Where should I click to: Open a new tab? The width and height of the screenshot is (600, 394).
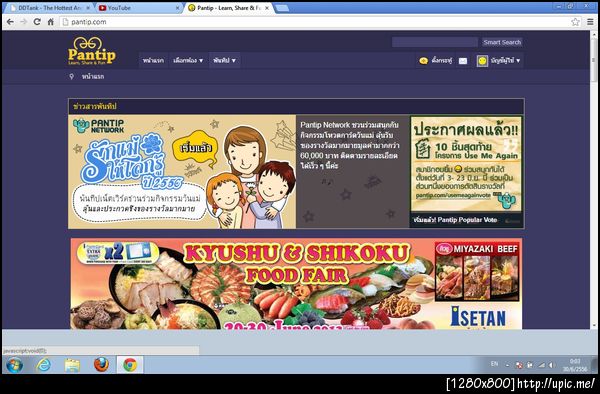282,8
